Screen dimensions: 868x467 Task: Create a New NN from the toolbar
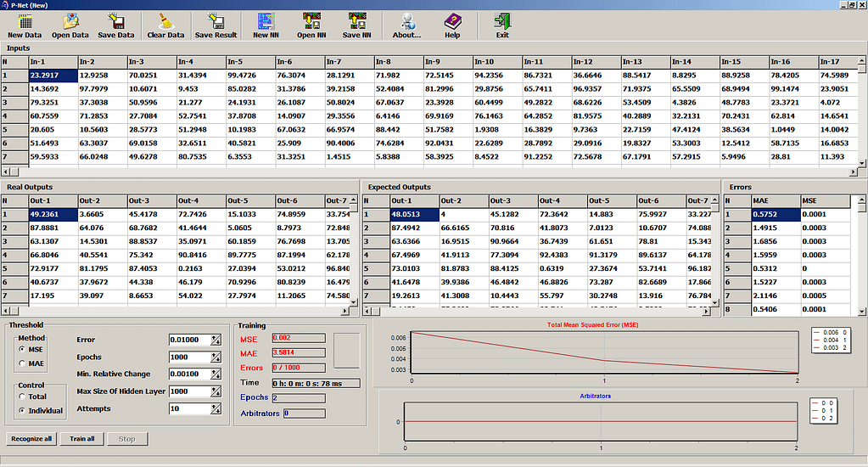click(x=266, y=25)
